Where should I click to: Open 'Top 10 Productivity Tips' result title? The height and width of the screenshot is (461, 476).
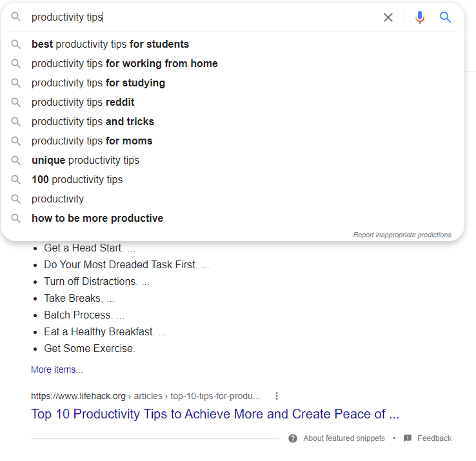coord(215,414)
